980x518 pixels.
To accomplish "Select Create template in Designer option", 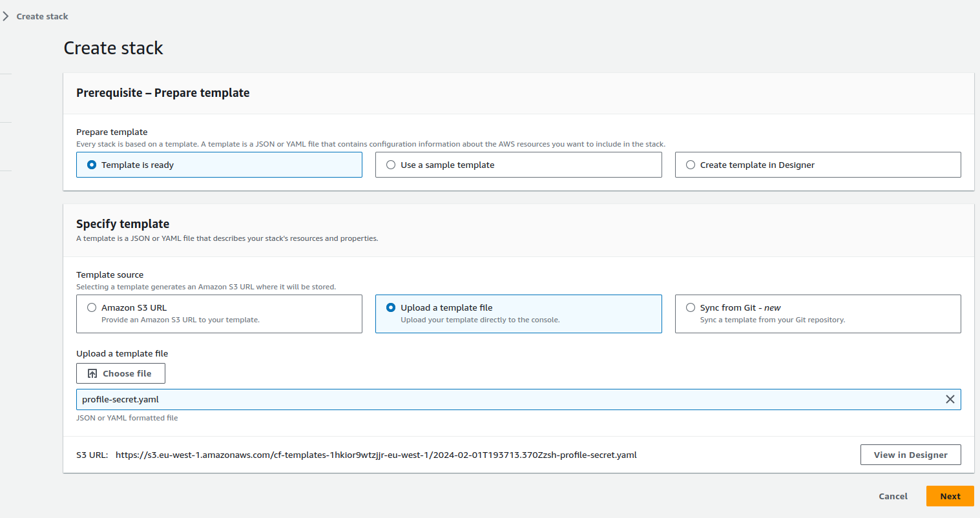I will 818,165.
